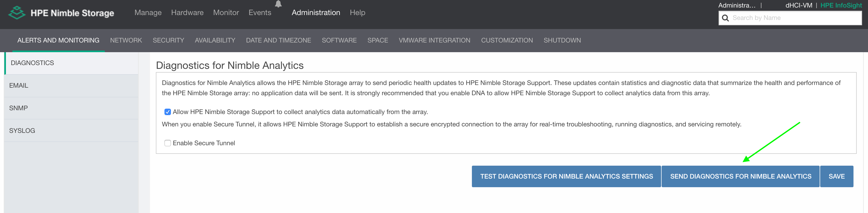The width and height of the screenshot is (868, 213).
Task: Open SNMP settings in sidebar
Action: pyautogui.click(x=71, y=108)
